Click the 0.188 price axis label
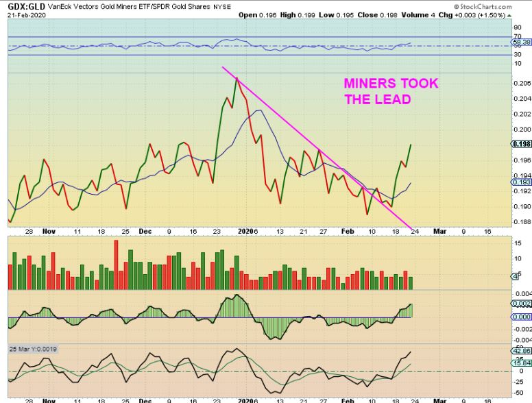The width and height of the screenshot is (532, 403). click(522, 222)
